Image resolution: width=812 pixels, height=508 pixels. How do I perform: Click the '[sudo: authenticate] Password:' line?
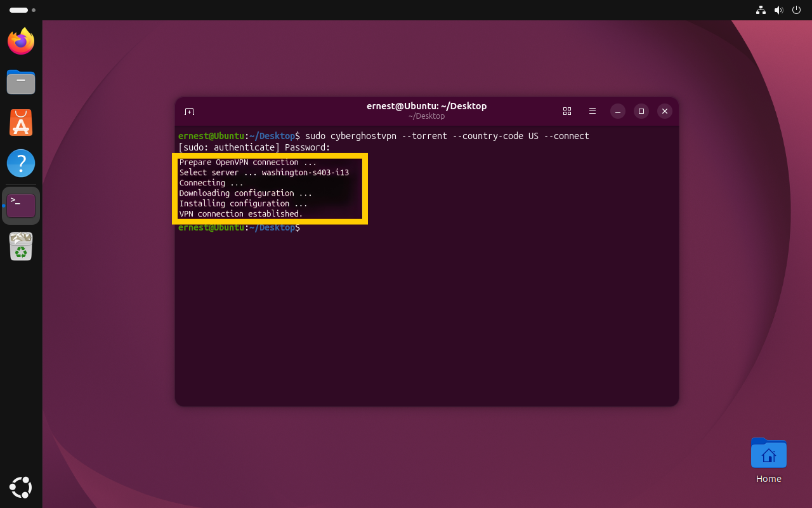point(254,147)
